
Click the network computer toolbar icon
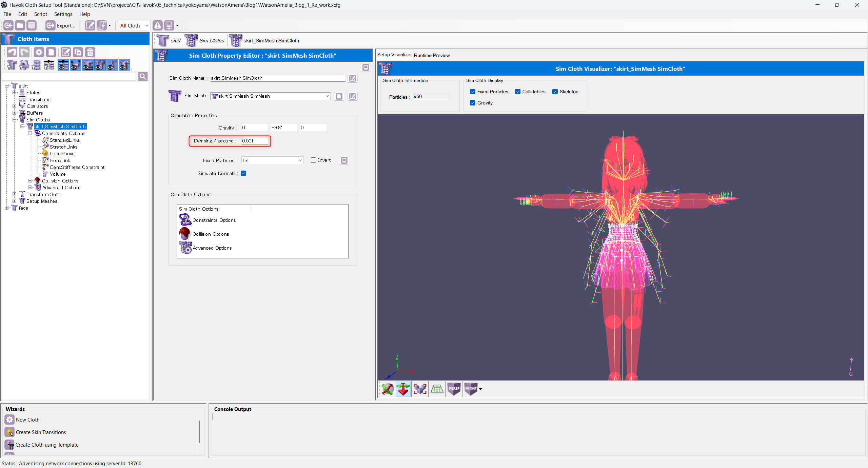click(x=169, y=25)
